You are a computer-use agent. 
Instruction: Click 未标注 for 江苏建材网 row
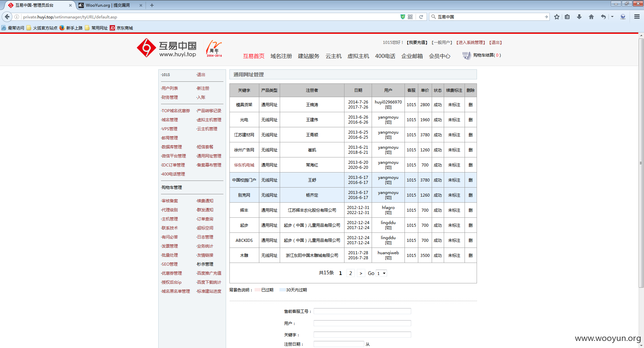(x=454, y=135)
